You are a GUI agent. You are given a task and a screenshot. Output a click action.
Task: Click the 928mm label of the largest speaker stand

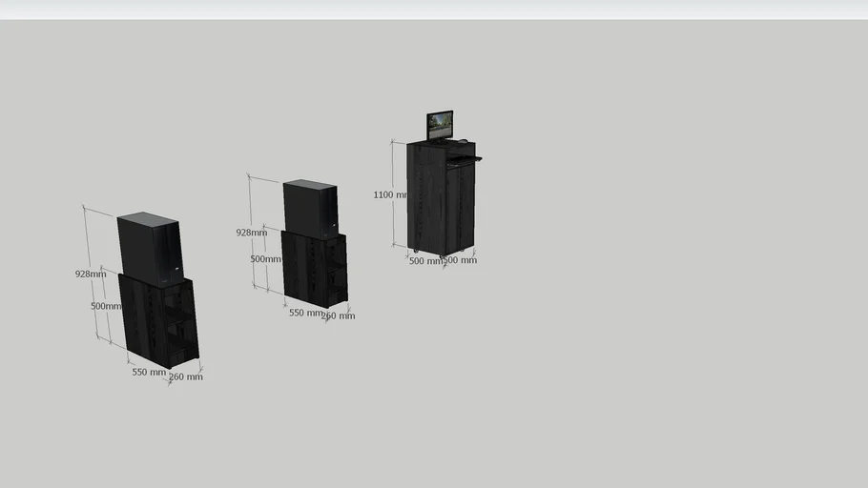[91, 274]
